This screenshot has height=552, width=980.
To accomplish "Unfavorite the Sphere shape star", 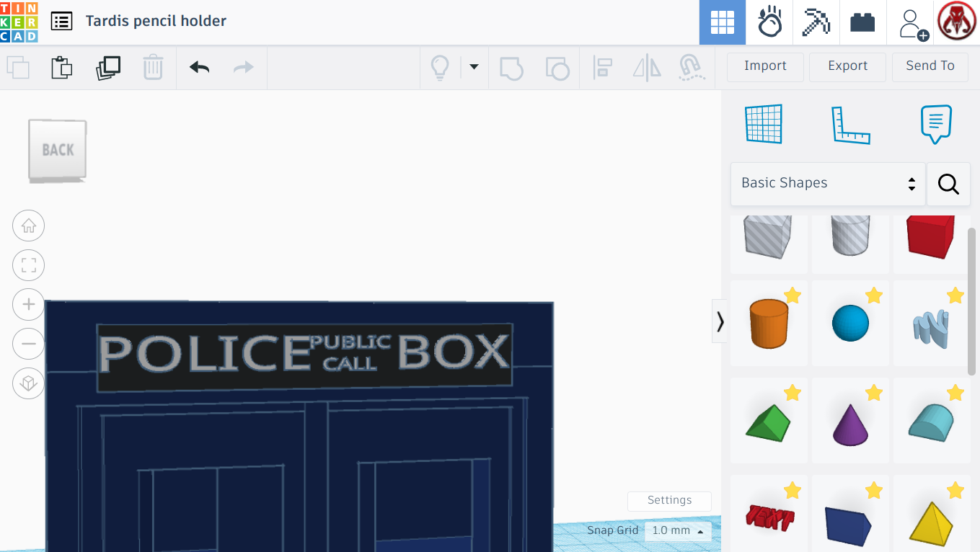I will pos(874,295).
